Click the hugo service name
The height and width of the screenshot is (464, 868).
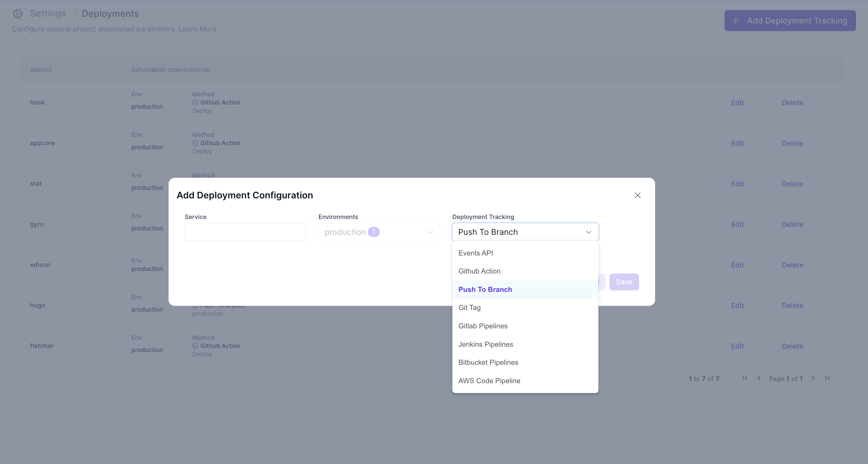tap(37, 306)
